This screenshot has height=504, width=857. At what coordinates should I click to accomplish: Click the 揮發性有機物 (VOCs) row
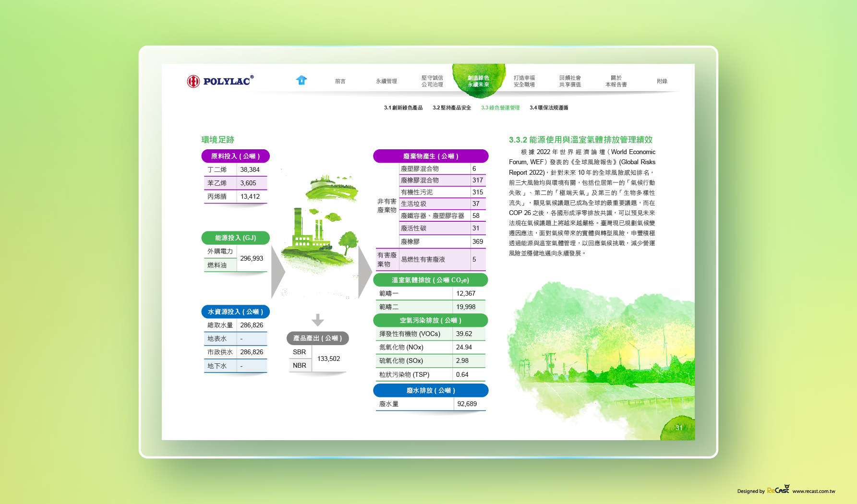pyautogui.click(x=431, y=334)
